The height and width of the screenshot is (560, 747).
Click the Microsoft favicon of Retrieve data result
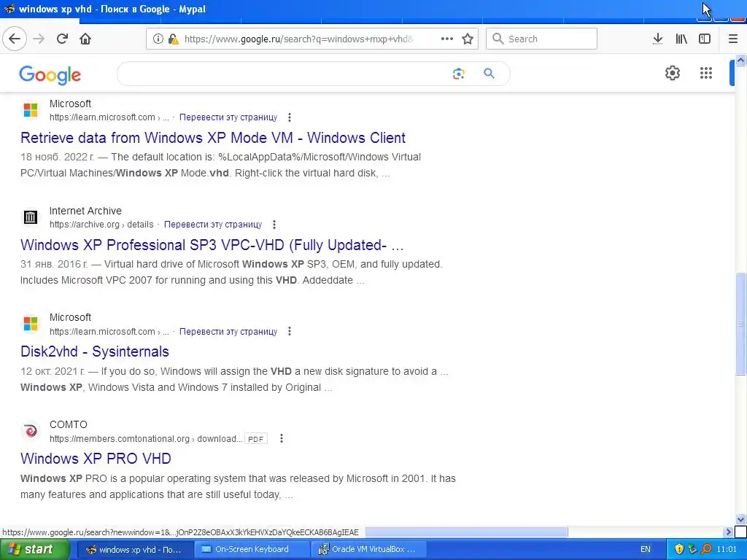click(x=31, y=110)
